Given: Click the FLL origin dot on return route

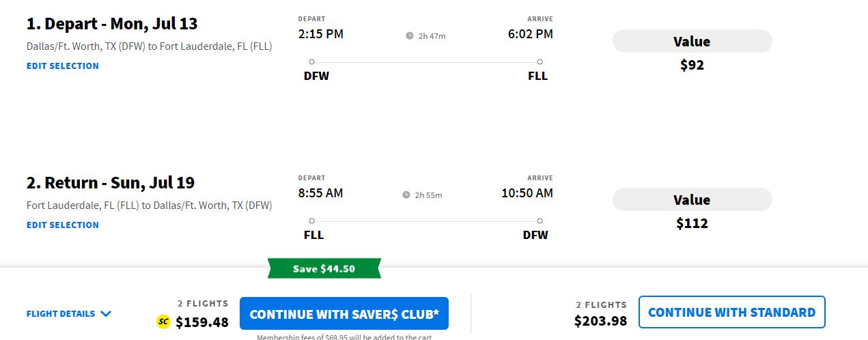Looking at the screenshot, I should [x=312, y=221].
